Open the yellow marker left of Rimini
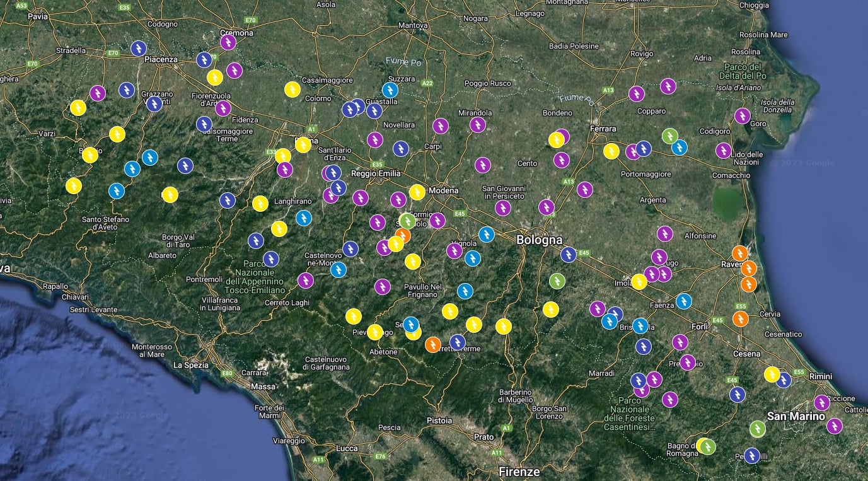Screen dimensions: 868x481 772,374
